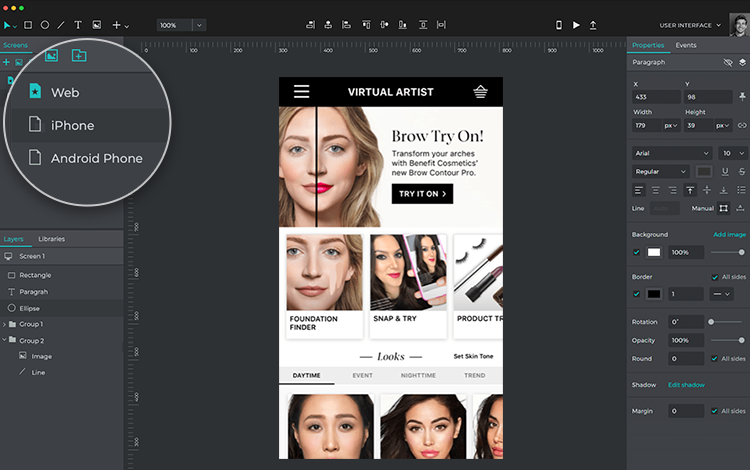This screenshot has width=750, height=470.
Task: Click the plus add-widget tool
Action: click(x=116, y=25)
